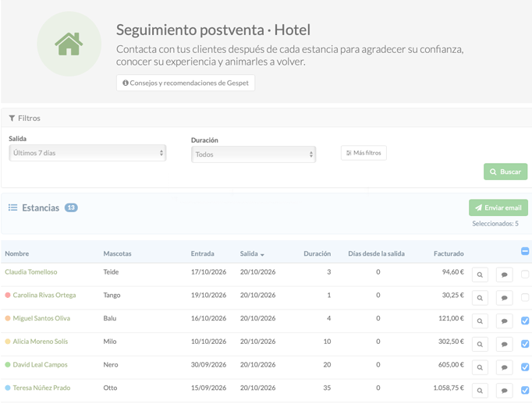
Task: Click the green house icon in header
Action: point(69,44)
